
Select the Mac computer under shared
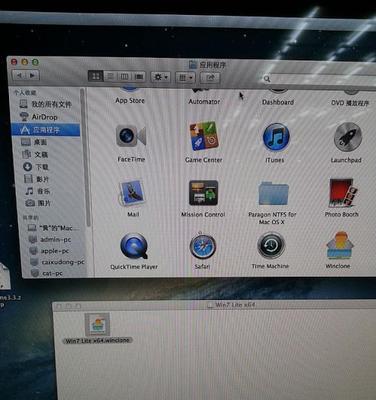pos(54,228)
